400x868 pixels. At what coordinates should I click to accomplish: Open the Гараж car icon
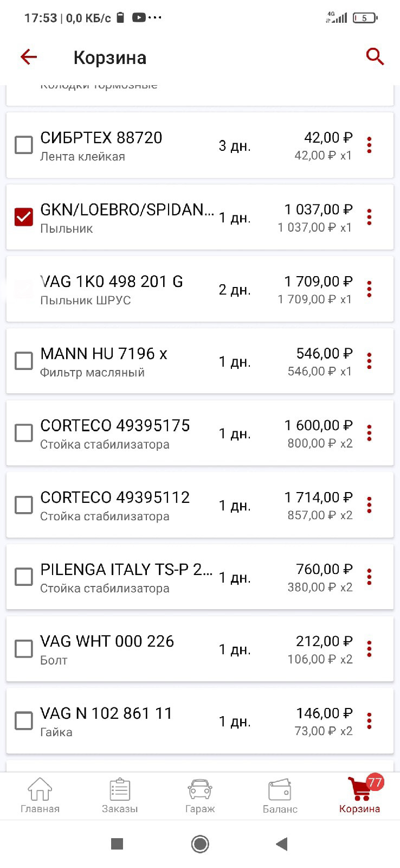click(x=200, y=795)
